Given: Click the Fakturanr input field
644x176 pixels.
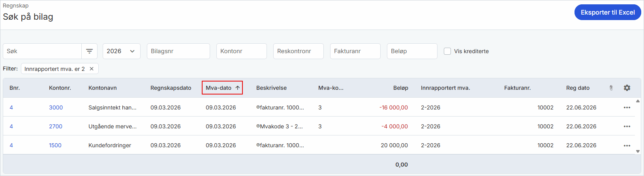Looking at the screenshot, I should [355, 51].
